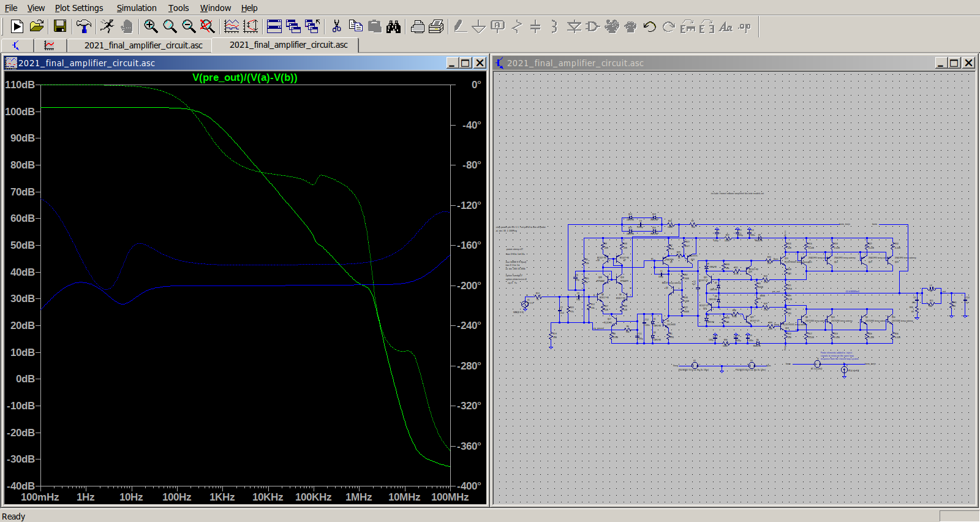
Task: Select the Cut scissors tool
Action: [x=336, y=26]
